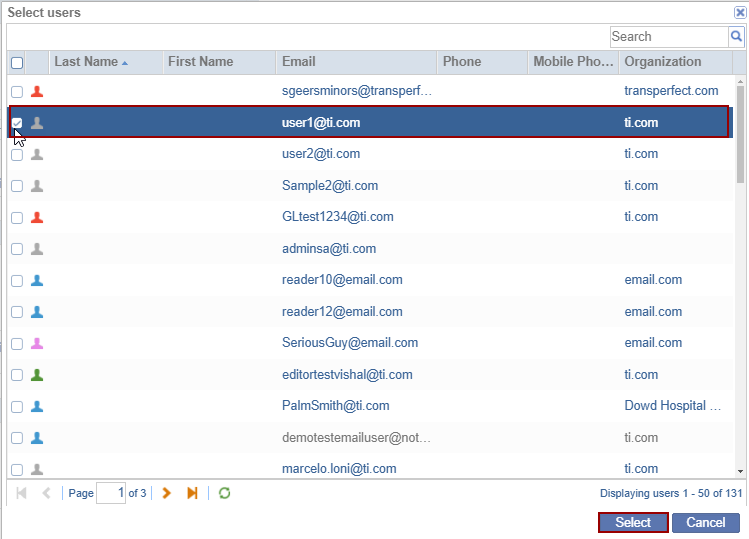Click the search magnifier icon
This screenshot has width=749, height=539.
(737, 37)
